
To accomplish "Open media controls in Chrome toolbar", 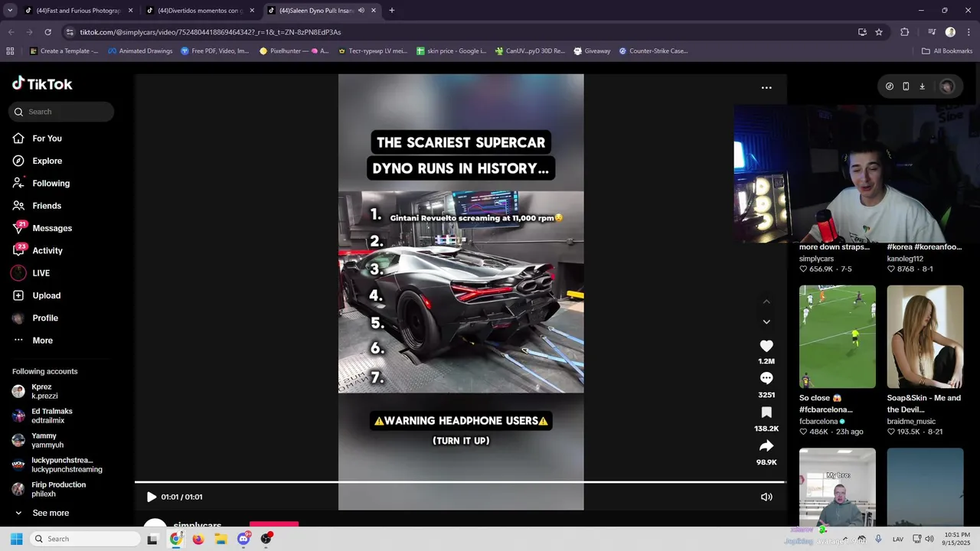I will (x=932, y=32).
